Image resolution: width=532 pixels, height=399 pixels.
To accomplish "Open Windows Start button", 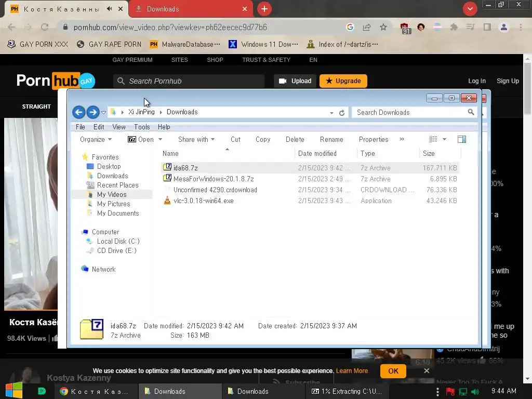I will (x=14, y=390).
